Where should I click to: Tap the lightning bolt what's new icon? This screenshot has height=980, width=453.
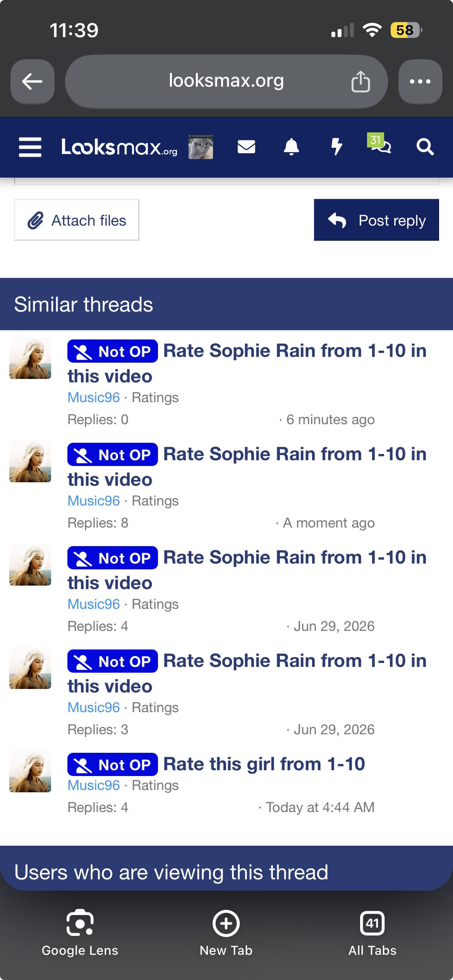click(337, 147)
